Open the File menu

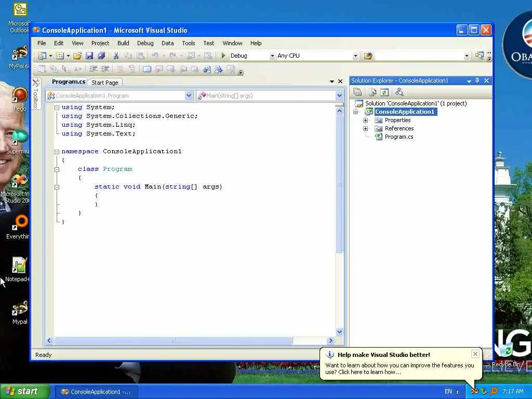click(42, 43)
